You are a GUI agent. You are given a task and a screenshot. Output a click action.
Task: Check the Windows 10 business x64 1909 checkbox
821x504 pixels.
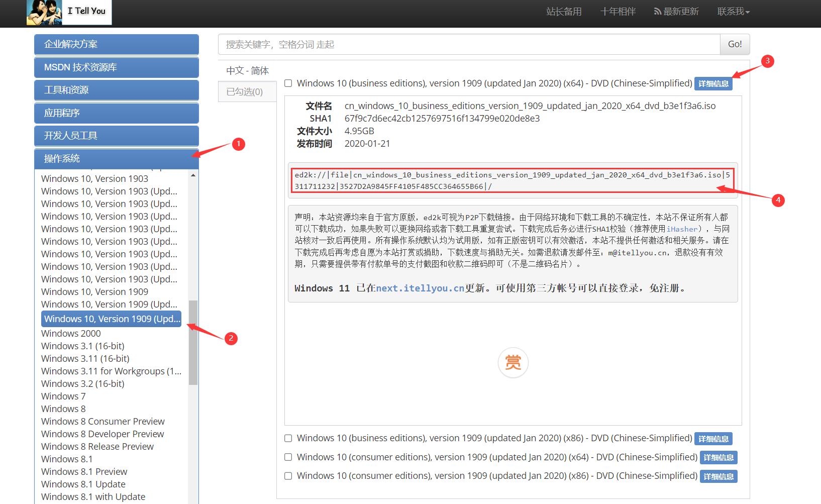288,83
